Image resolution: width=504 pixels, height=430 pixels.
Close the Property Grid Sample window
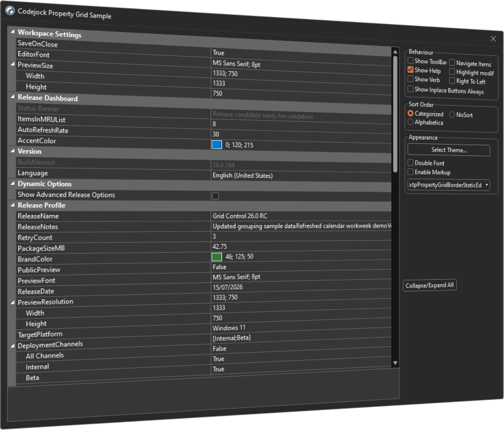click(x=493, y=39)
